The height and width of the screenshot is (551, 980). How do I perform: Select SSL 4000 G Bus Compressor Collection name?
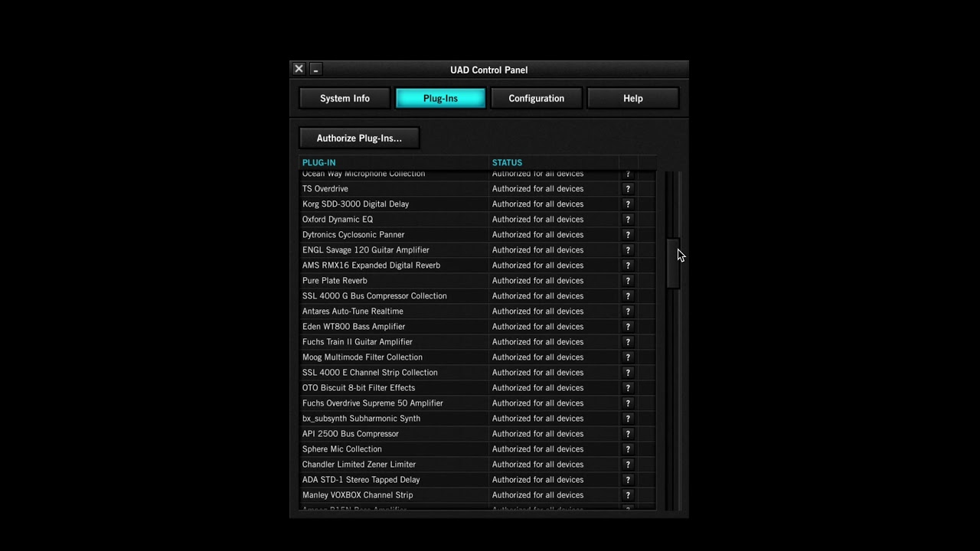[374, 296]
